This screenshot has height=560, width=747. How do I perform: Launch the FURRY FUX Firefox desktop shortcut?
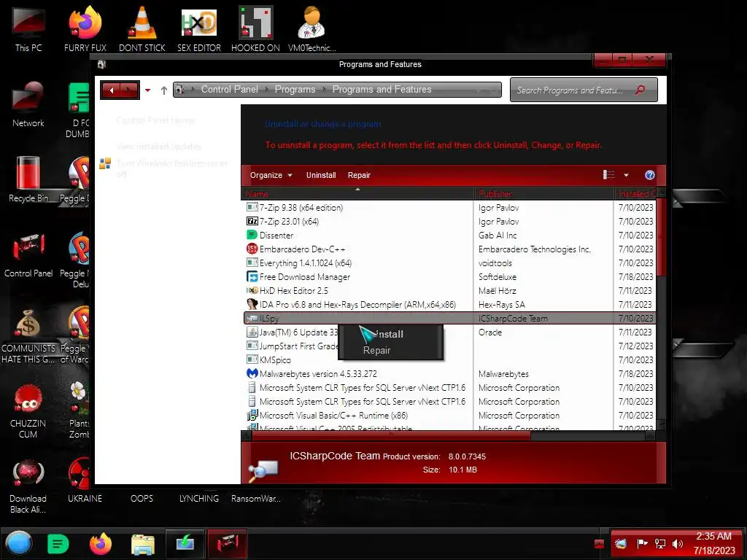click(85, 29)
